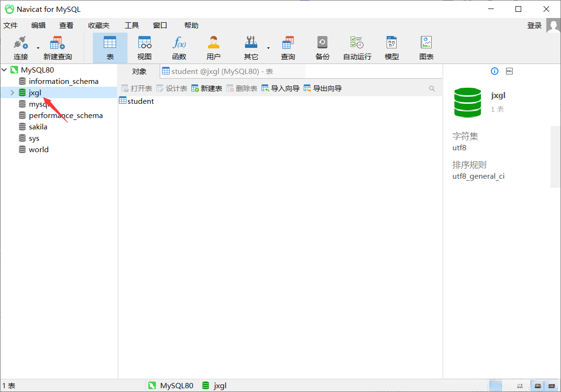Select the student table in object list
The width and height of the screenshot is (561, 392).
click(136, 101)
